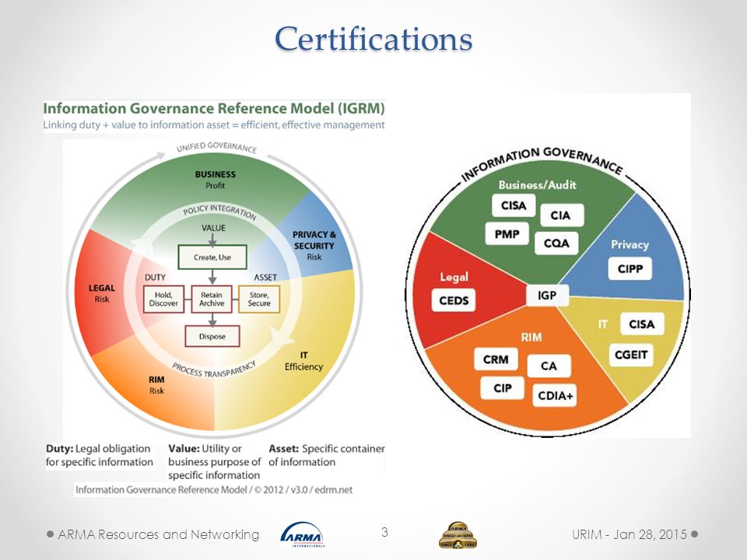This screenshot has height=560, width=747.
Task: Click the CISA box in the IT segment
Action: (x=642, y=324)
